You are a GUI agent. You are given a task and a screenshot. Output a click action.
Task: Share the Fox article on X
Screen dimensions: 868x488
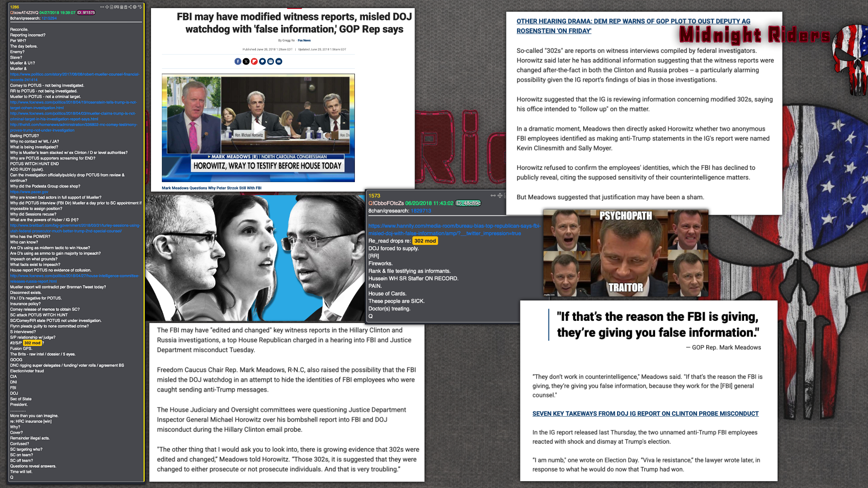click(x=246, y=61)
